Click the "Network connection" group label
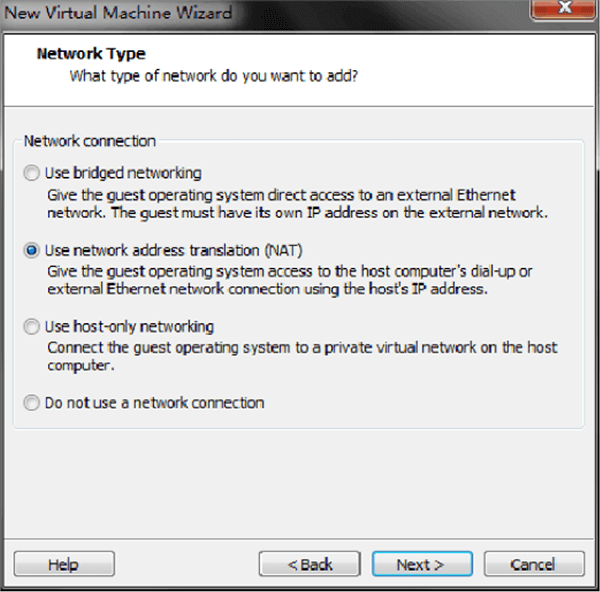Viewport: 600px width, 592px height. [90, 141]
